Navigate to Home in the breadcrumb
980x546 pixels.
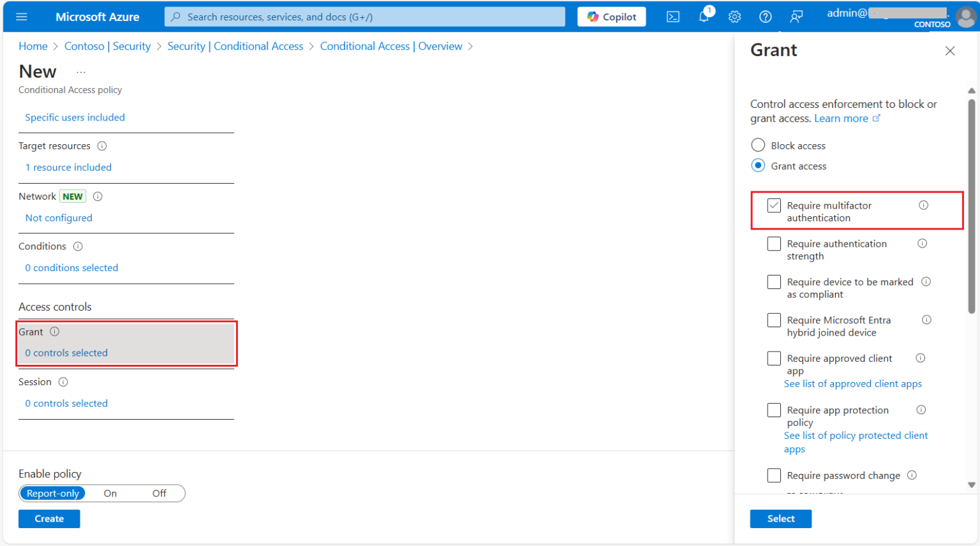(x=33, y=46)
